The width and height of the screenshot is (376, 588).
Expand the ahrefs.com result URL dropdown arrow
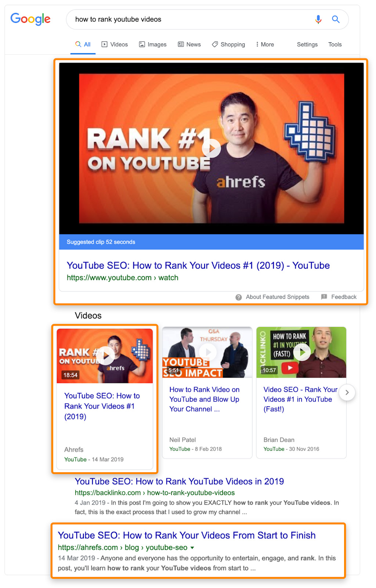tap(192, 548)
